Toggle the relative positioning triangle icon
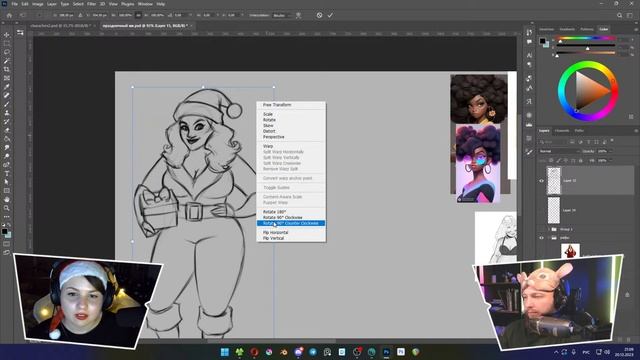The image size is (640, 360). [80, 15]
